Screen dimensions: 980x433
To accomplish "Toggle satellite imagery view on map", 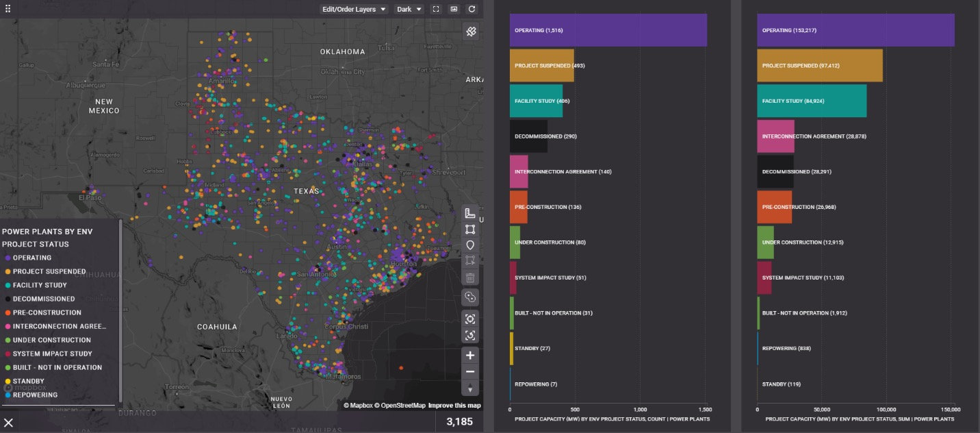I will click(471, 32).
